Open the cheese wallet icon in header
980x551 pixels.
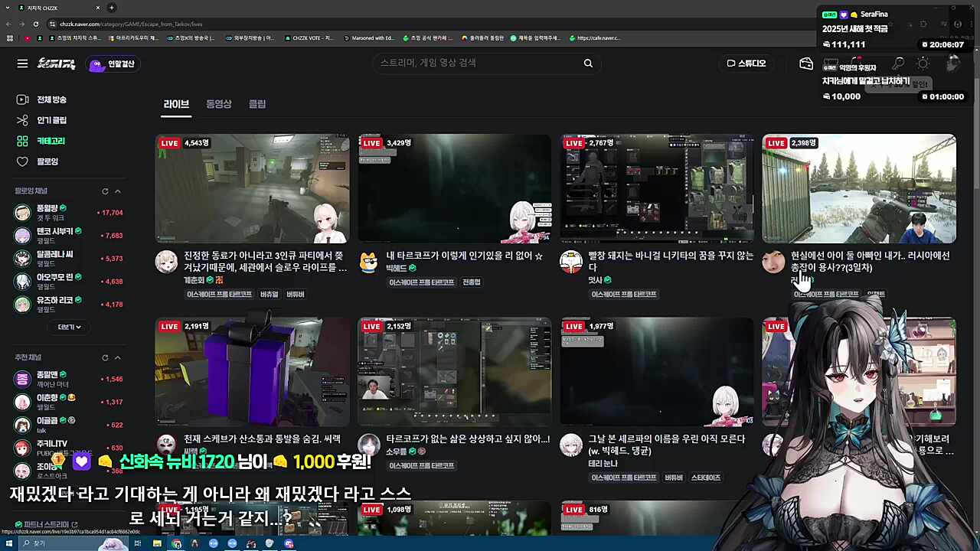[x=806, y=64]
